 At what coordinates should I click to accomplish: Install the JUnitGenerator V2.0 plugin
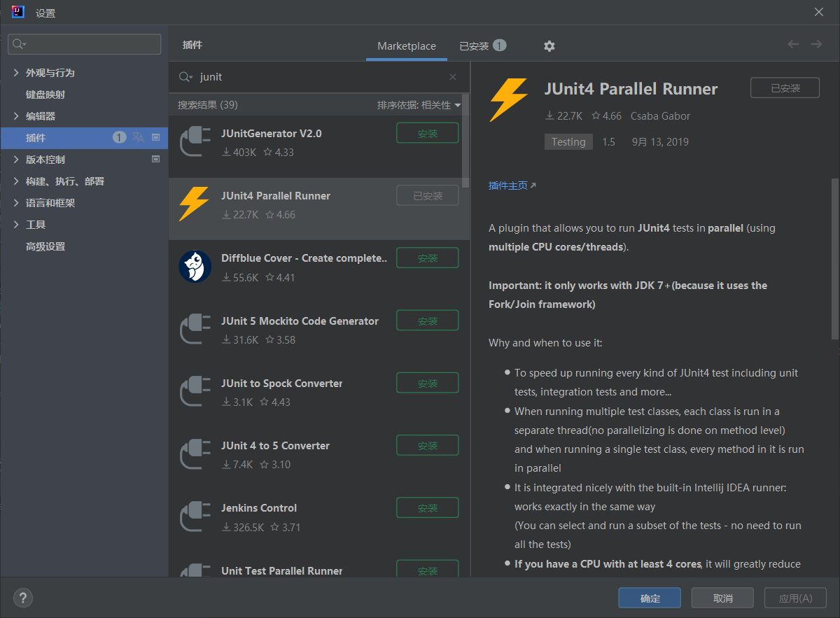[x=427, y=133]
